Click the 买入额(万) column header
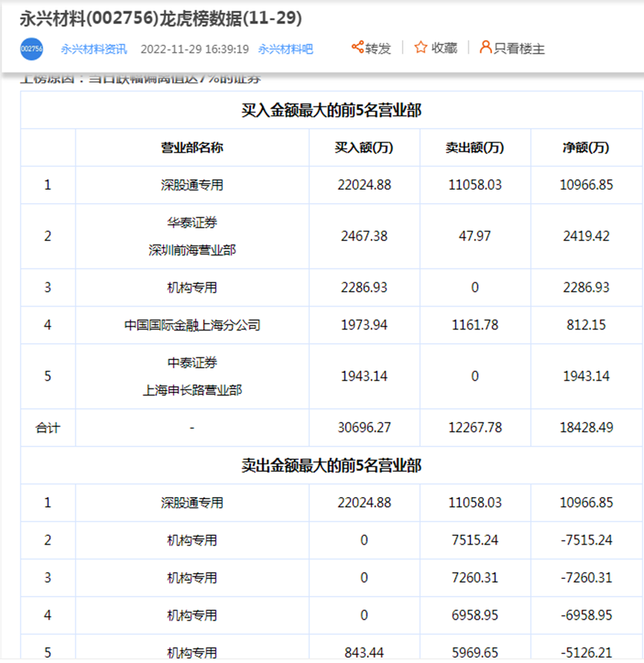 pos(364,147)
